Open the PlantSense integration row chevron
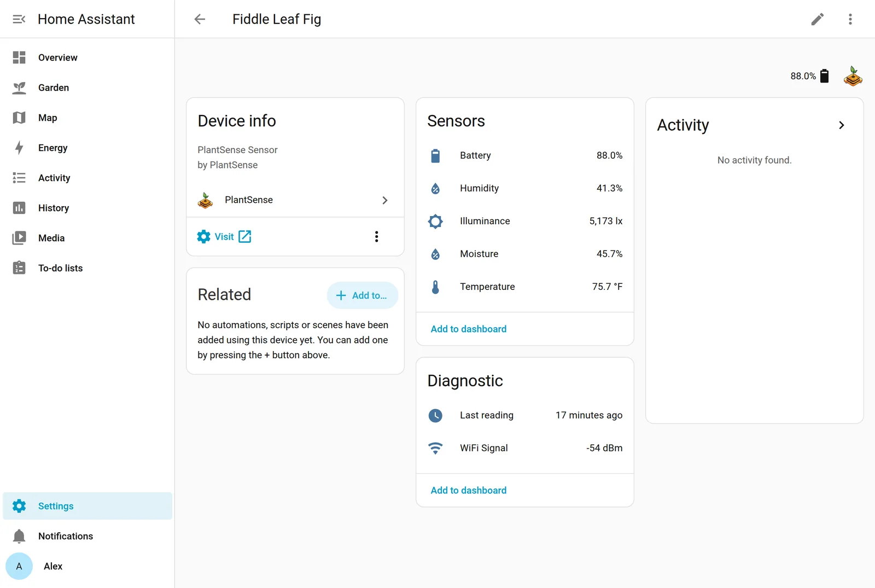 click(384, 200)
